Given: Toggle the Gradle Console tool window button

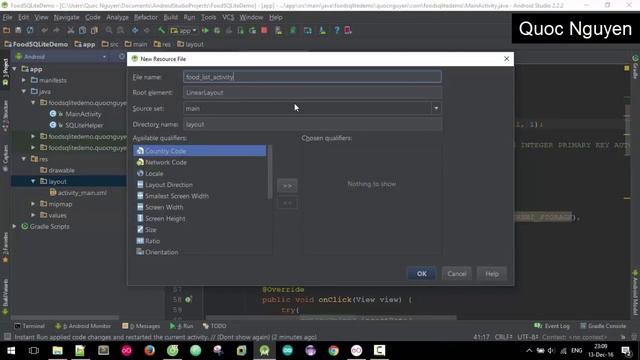Looking at the screenshot, I should pos(603,326).
